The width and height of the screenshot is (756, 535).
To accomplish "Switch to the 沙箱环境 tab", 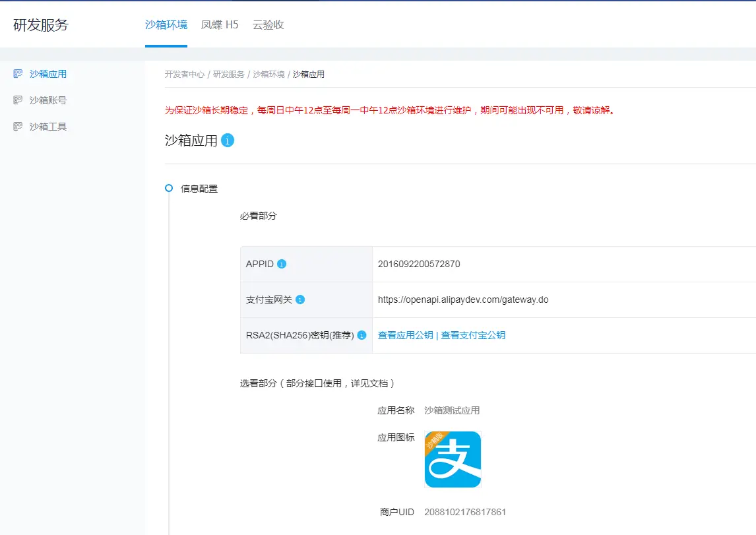I will click(x=166, y=24).
